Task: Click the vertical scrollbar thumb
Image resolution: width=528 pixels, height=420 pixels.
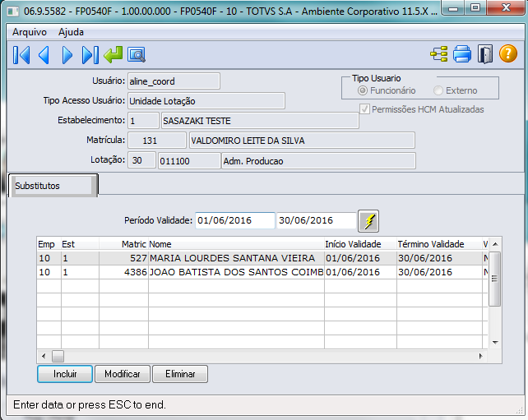Action: (494, 279)
